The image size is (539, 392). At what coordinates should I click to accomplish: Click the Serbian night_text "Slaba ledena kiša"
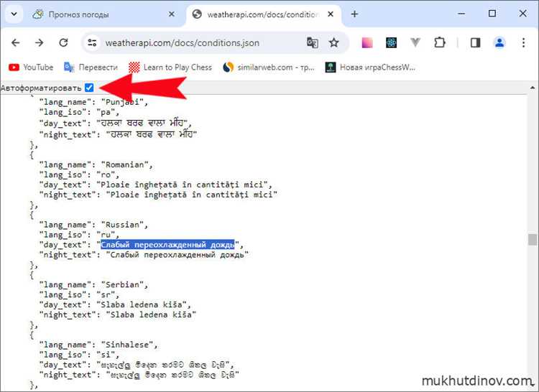coord(151,314)
